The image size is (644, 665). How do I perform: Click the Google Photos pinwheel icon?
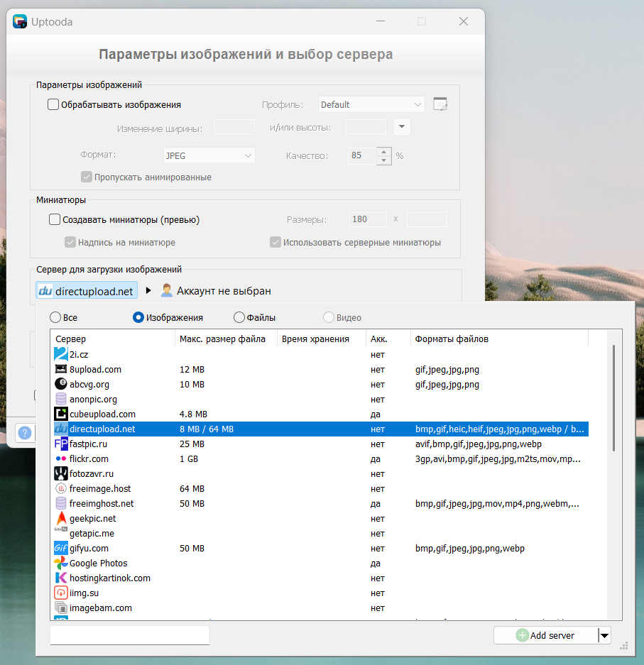[61, 563]
